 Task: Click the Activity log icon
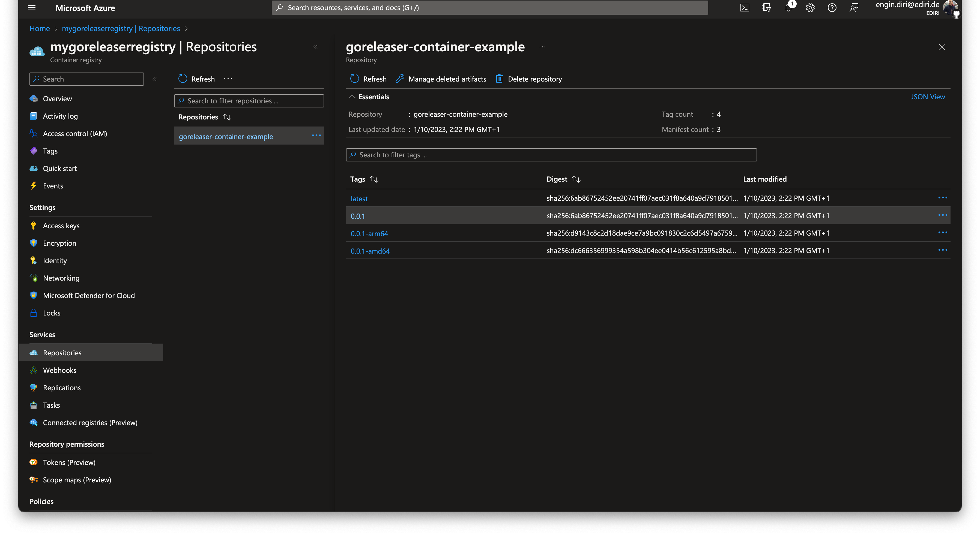[x=34, y=116]
